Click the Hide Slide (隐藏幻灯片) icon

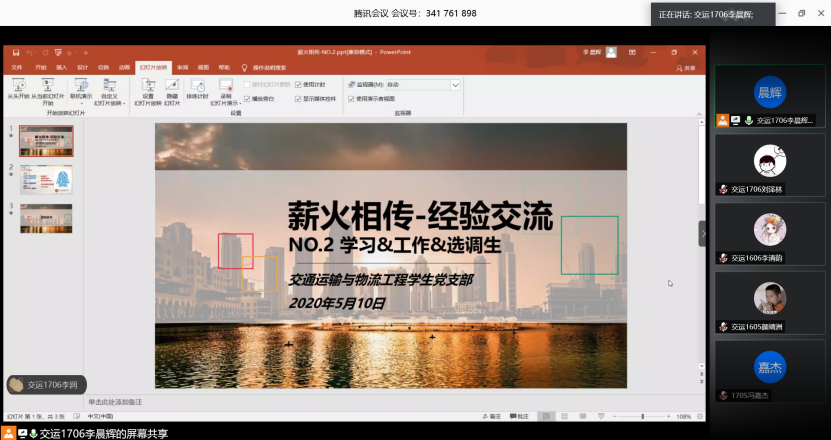[171, 87]
